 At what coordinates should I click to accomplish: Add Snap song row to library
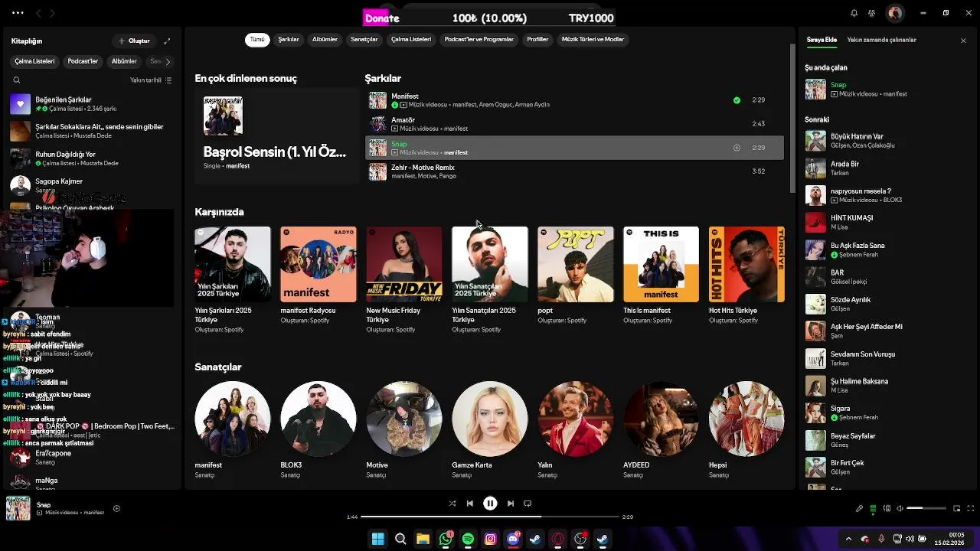pyautogui.click(x=737, y=148)
